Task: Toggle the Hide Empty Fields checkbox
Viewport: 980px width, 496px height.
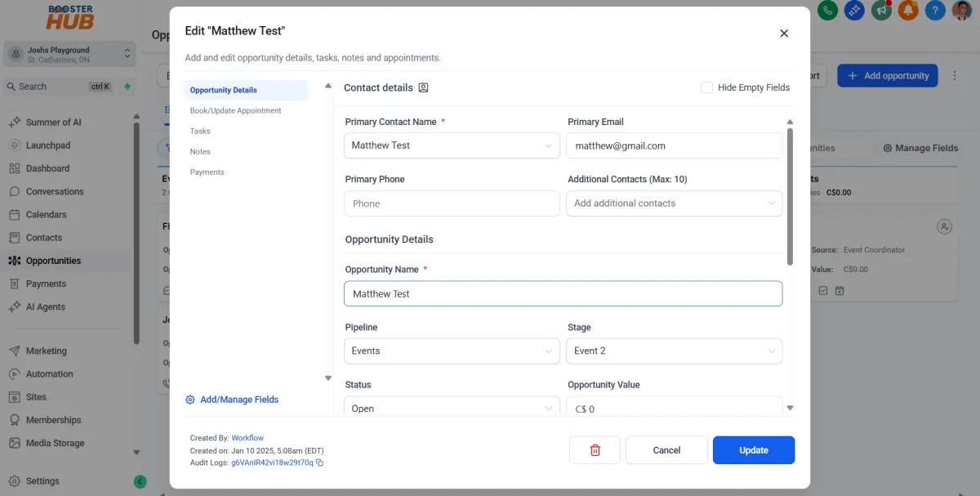Action: tap(707, 87)
